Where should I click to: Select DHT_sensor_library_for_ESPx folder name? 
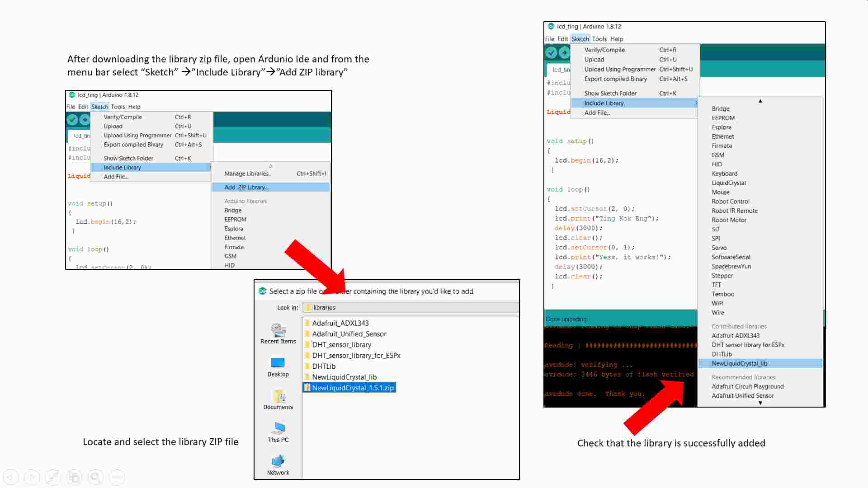coord(356,355)
